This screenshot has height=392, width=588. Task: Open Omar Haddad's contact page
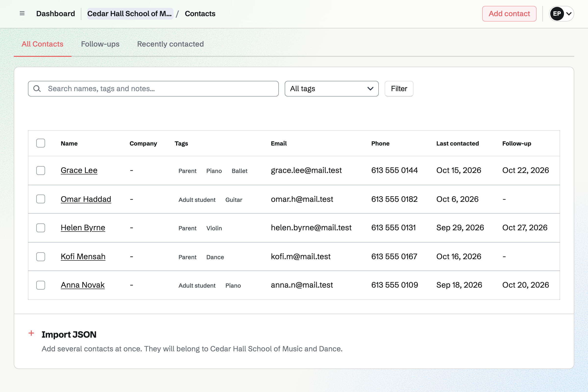86,199
